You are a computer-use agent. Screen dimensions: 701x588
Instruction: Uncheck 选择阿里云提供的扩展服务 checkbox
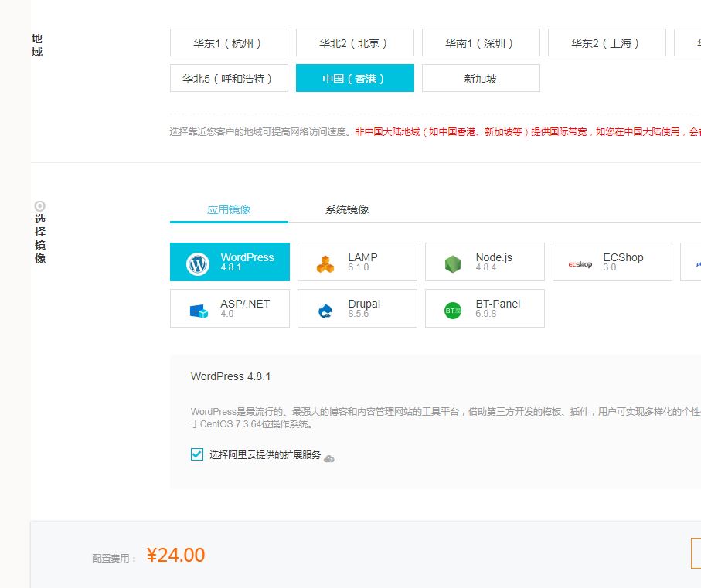click(x=197, y=454)
